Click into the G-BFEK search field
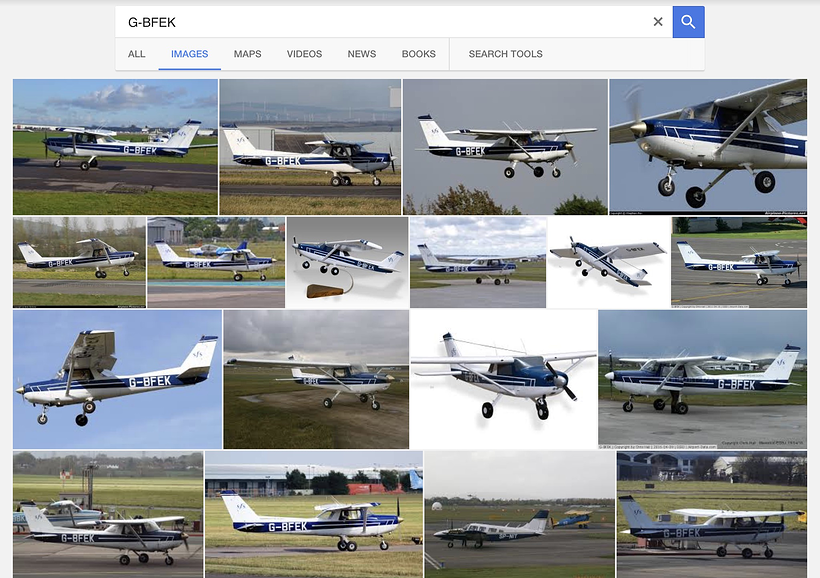This screenshot has width=820, height=578. point(384,22)
